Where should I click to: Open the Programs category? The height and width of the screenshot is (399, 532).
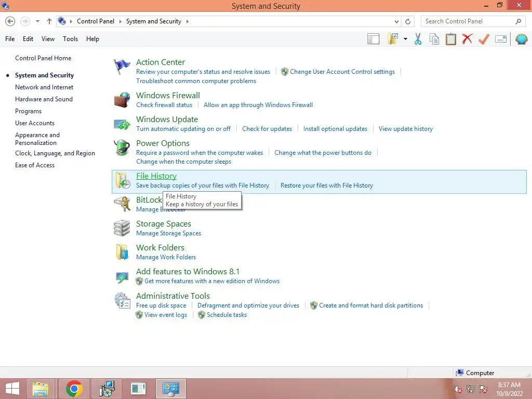pos(28,111)
